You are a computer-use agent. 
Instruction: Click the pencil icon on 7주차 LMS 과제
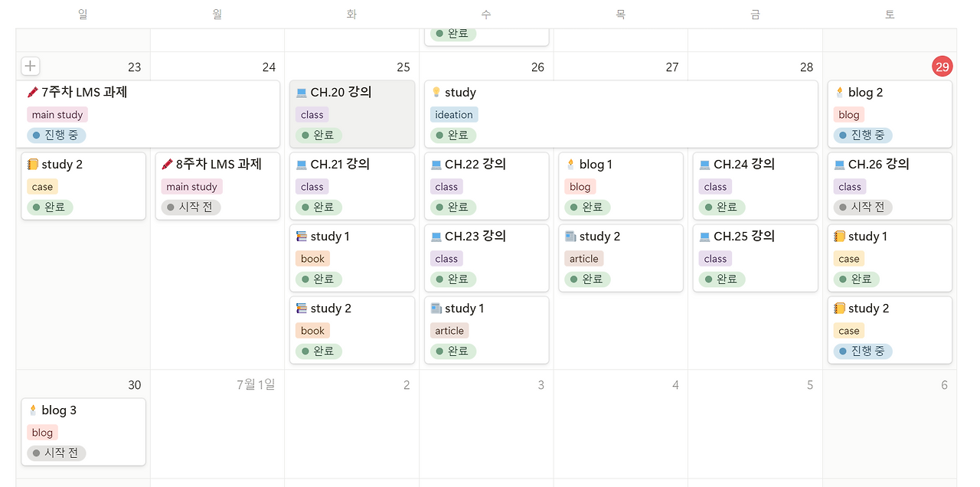tap(31, 92)
